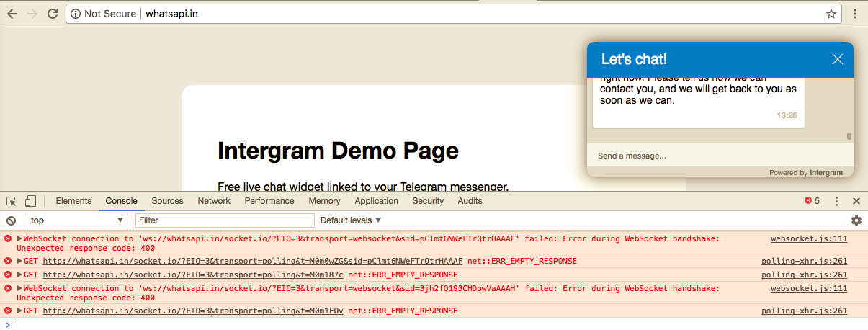868x330 pixels.
Task: Open the Application tab
Action: 376,201
